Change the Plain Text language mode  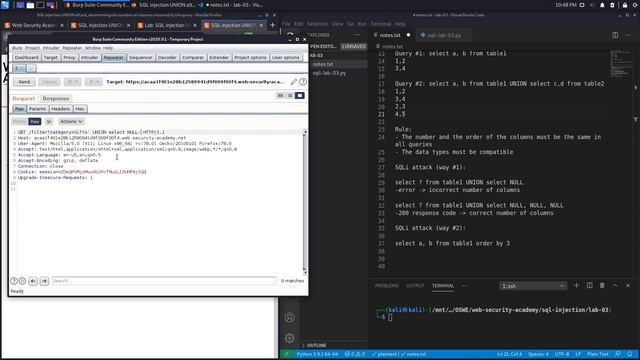click(x=598, y=354)
